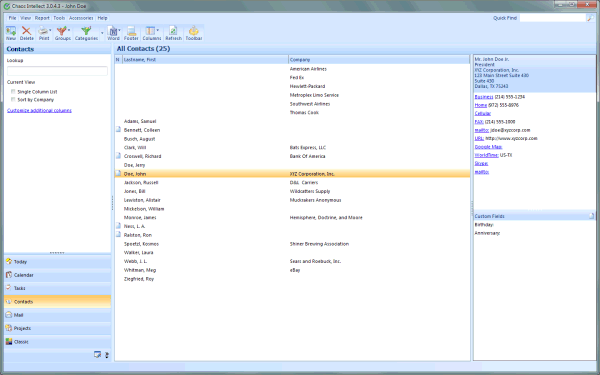The height and width of the screenshot is (375, 600).
Task: Click the Columns toolbar icon
Action: tap(150, 31)
